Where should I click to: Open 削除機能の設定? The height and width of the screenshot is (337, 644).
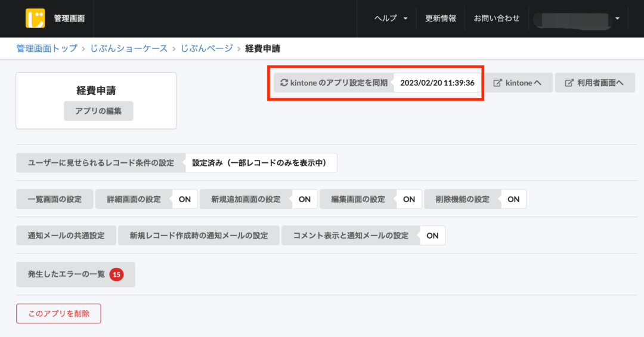pos(463,199)
